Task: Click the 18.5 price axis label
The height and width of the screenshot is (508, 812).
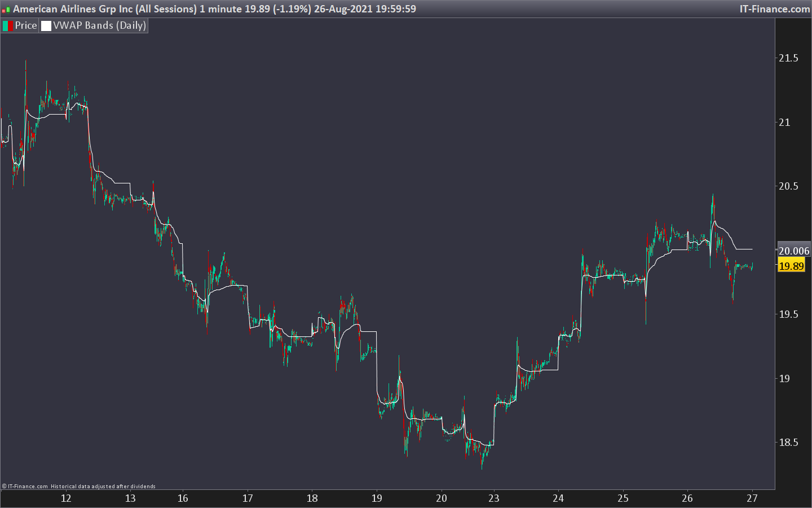Action: pos(788,443)
